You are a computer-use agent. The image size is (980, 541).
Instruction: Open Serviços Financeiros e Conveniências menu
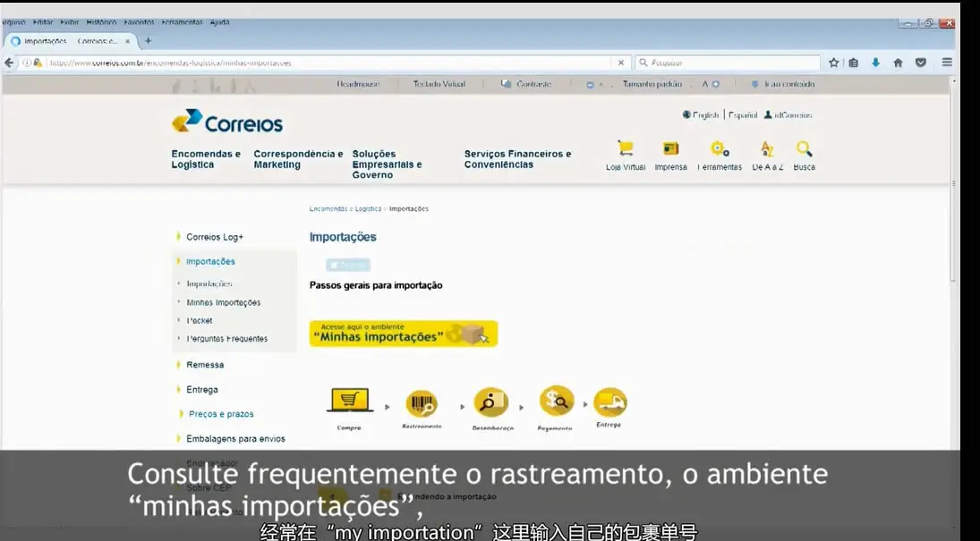[x=517, y=159]
